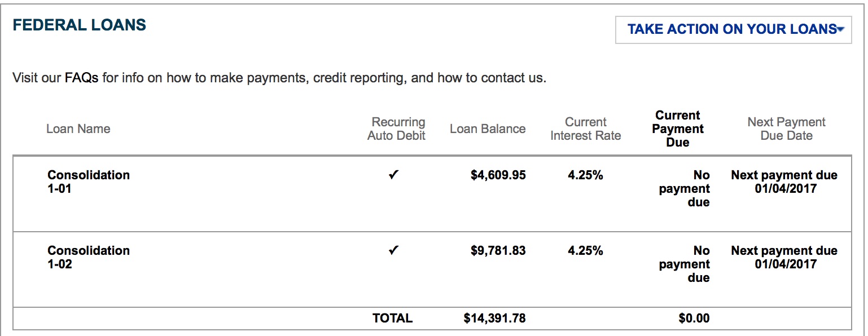Click the Current Interest Rate column header
868x336 pixels.
(x=586, y=129)
